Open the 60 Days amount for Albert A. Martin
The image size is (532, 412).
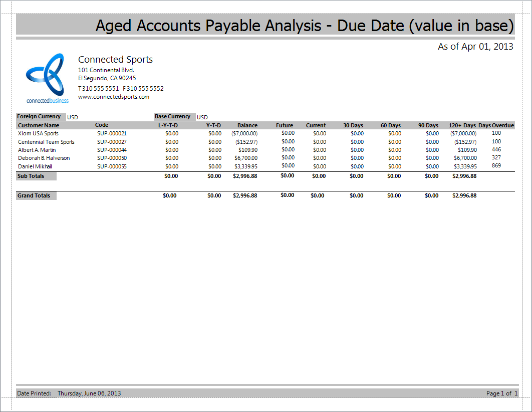point(394,150)
